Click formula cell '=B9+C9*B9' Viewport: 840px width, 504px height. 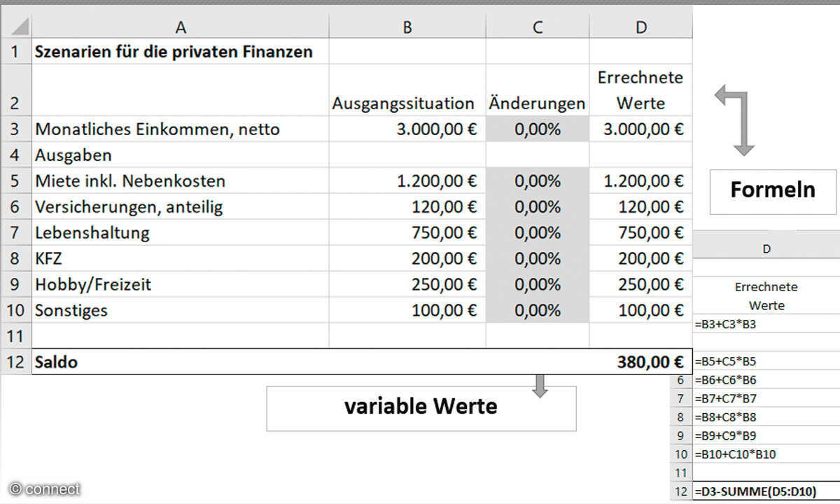click(766, 435)
